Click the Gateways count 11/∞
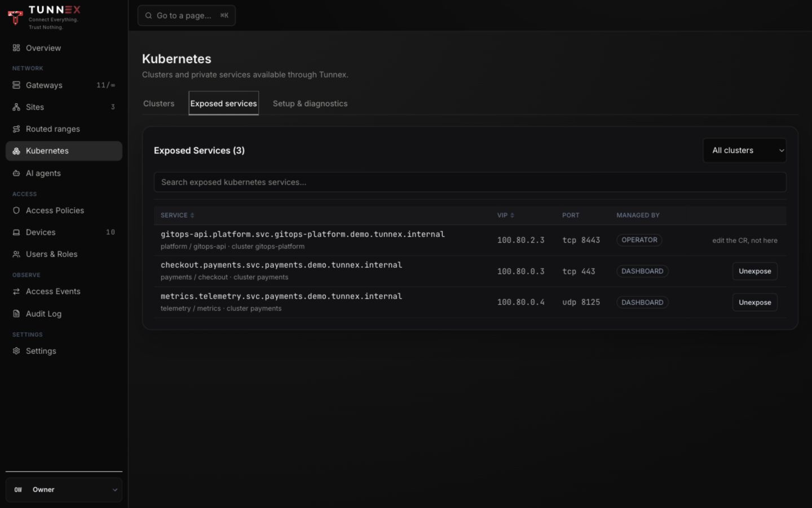The height and width of the screenshot is (508, 812). [x=105, y=85]
